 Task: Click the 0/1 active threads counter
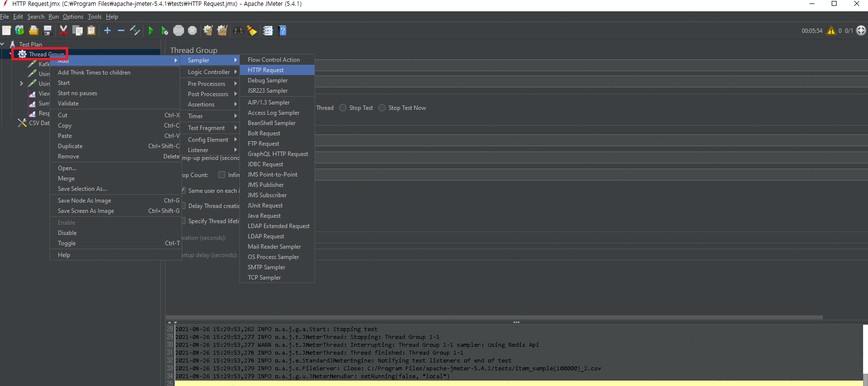[x=849, y=30]
